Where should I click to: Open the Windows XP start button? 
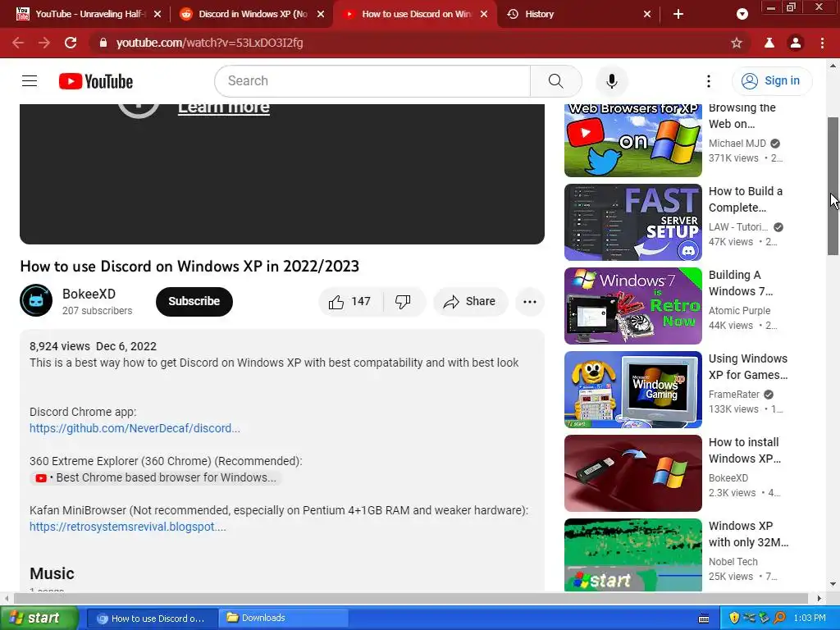click(x=39, y=618)
